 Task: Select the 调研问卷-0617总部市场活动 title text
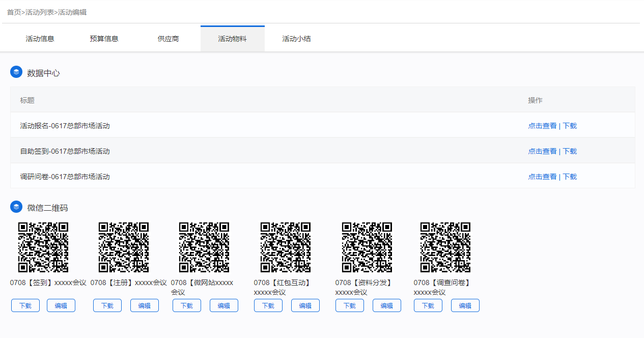click(x=65, y=177)
